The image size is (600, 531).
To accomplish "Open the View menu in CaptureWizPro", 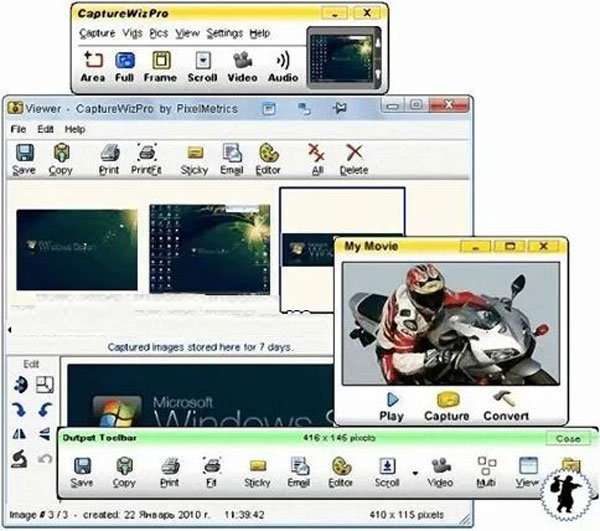I will click(x=188, y=33).
